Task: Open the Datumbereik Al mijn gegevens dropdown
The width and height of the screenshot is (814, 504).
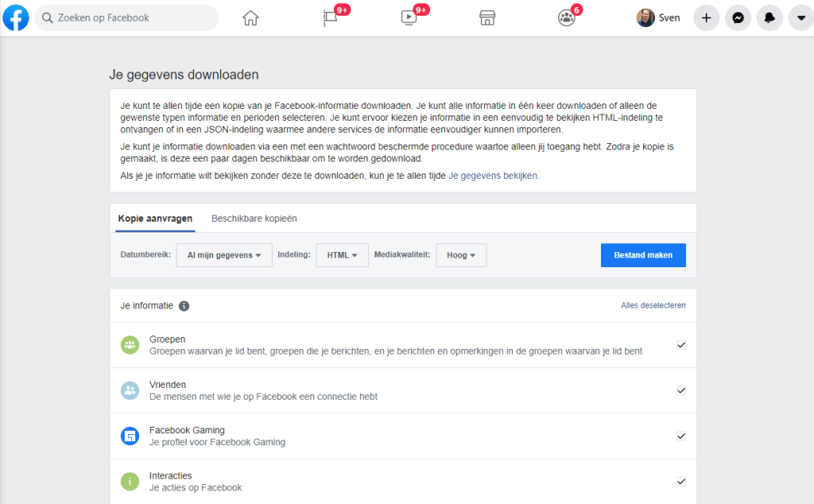Action: point(224,255)
